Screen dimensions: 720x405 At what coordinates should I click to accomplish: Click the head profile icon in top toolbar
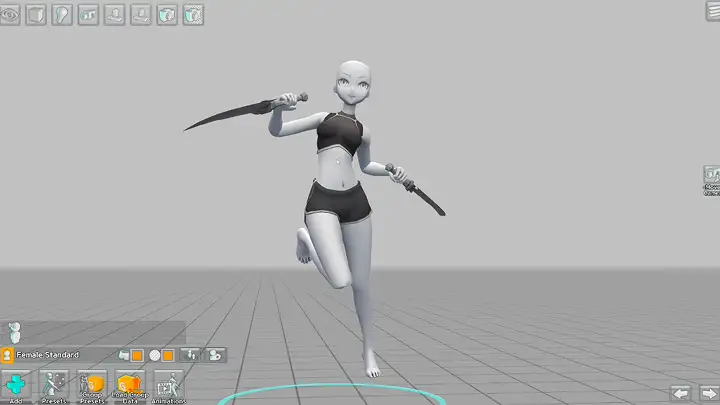(63, 14)
